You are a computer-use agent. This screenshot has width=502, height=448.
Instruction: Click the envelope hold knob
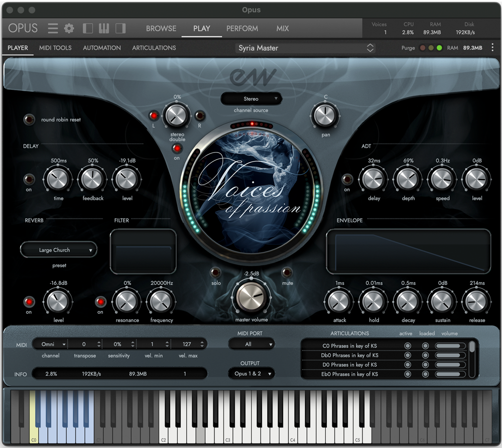(x=373, y=301)
